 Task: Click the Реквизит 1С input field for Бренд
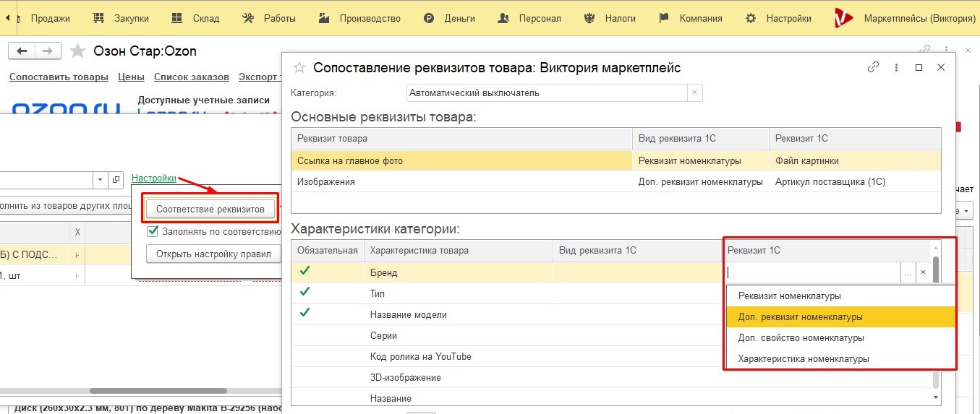[x=813, y=272]
